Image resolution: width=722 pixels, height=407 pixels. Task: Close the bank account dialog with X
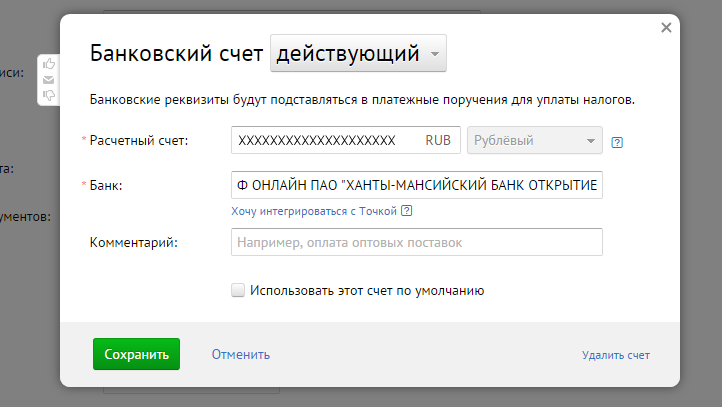(666, 28)
